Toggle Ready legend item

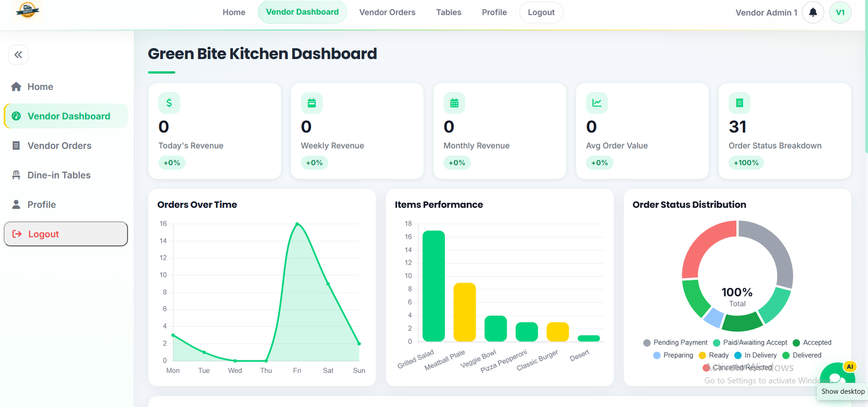pos(713,356)
